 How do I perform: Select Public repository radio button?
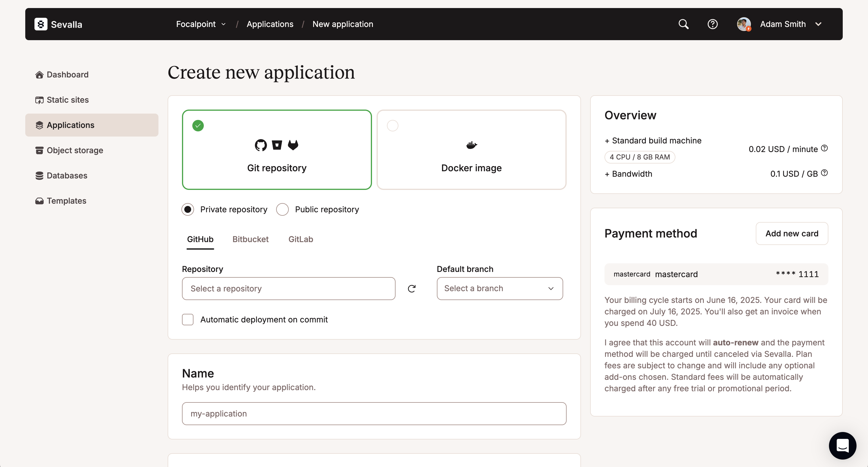282,209
